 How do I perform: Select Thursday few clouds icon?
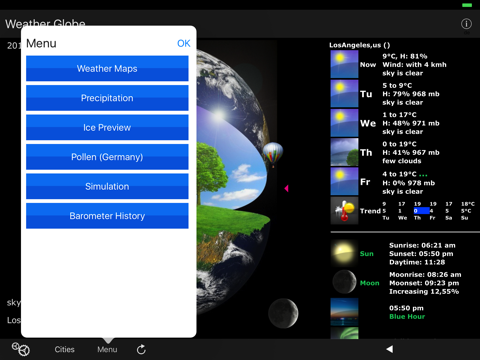pyautogui.click(x=344, y=152)
